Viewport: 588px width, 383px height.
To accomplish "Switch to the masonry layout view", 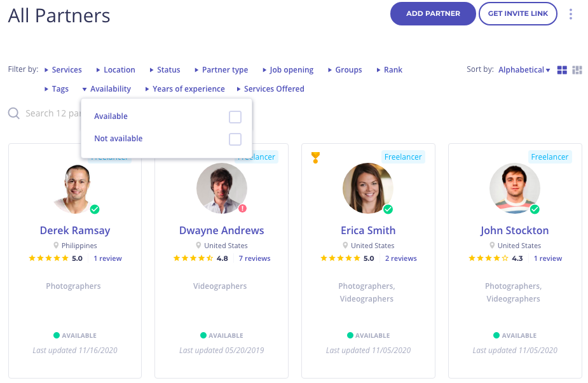I will [x=577, y=70].
